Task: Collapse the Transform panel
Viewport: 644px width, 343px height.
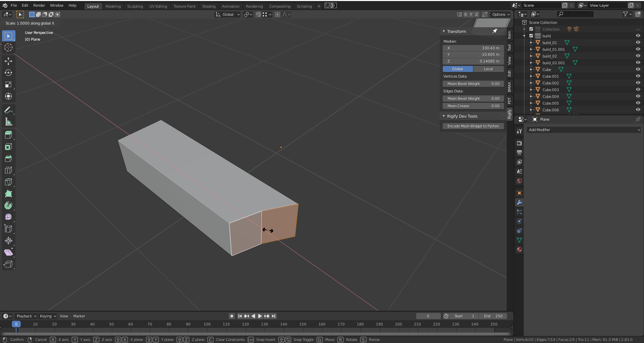Action: tap(444, 31)
